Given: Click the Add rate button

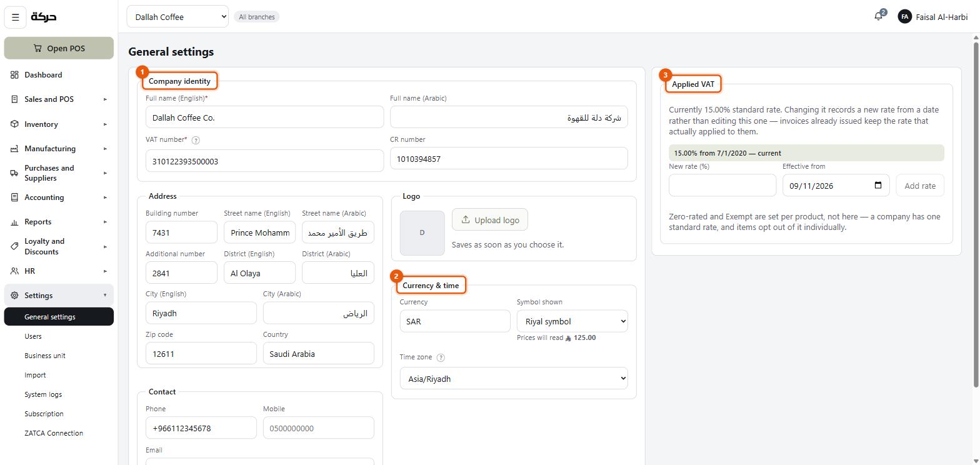Looking at the screenshot, I should (x=920, y=186).
